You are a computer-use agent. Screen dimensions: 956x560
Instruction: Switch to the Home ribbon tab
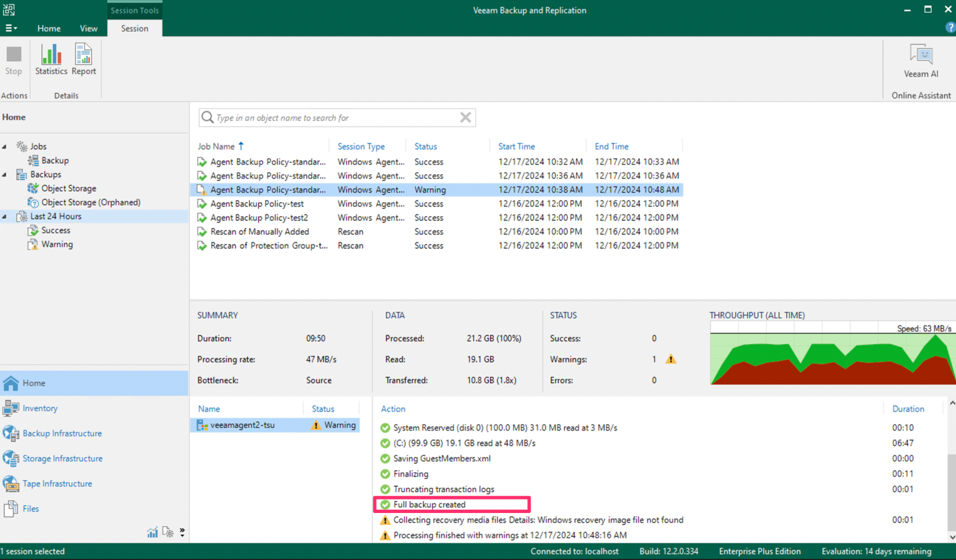click(x=49, y=29)
